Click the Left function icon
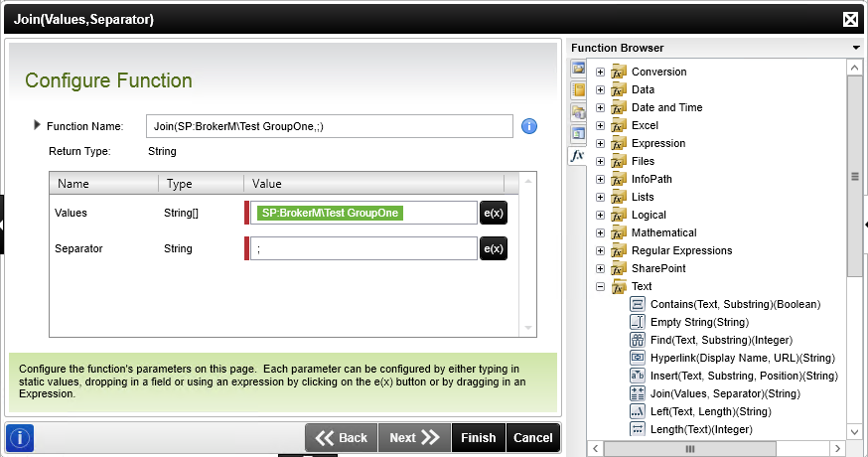This screenshot has width=868, height=457. coord(638,411)
